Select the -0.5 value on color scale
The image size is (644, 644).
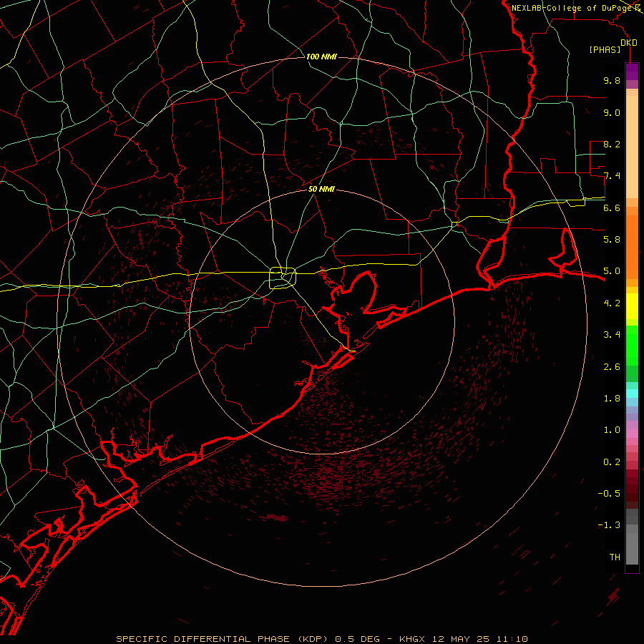tap(609, 494)
